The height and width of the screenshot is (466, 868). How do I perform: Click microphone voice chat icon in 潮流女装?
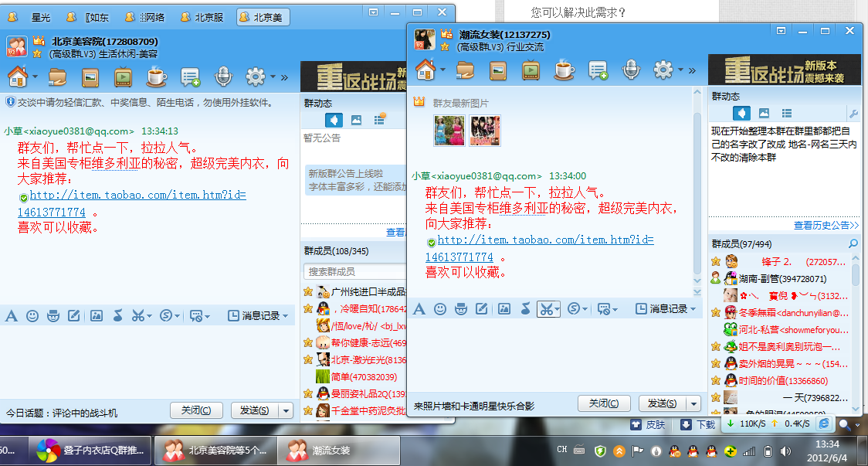(632, 70)
